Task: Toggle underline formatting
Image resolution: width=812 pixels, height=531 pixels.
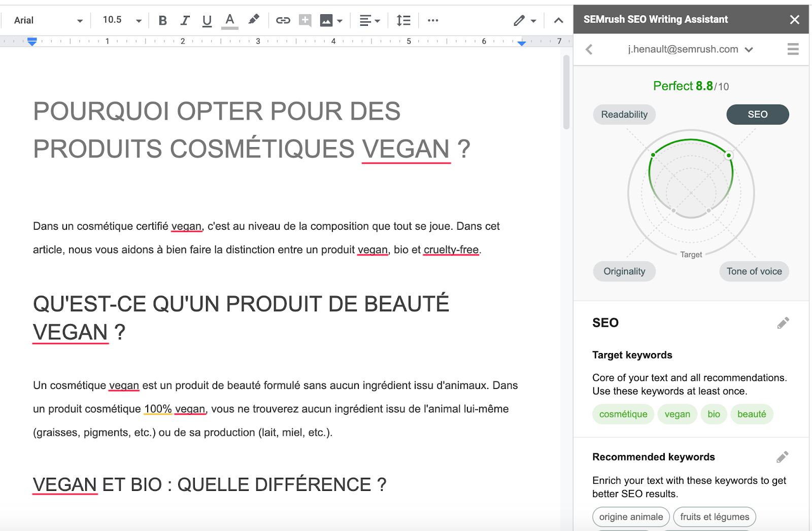Action: tap(207, 20)
